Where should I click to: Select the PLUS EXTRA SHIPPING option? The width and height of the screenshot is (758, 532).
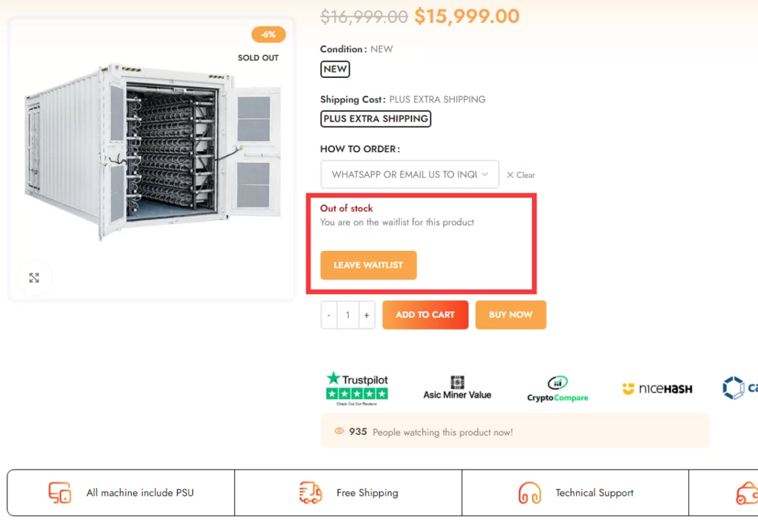375,119
